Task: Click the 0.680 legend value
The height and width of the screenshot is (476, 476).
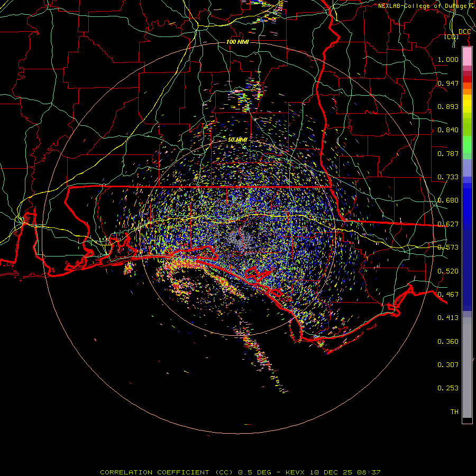Action: [448, 200]
